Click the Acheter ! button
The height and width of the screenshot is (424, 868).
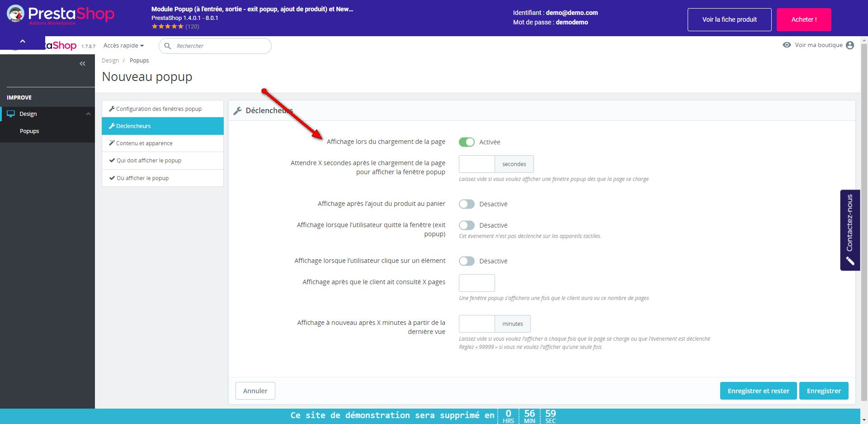pyautogui.click(x=804, y=19)
